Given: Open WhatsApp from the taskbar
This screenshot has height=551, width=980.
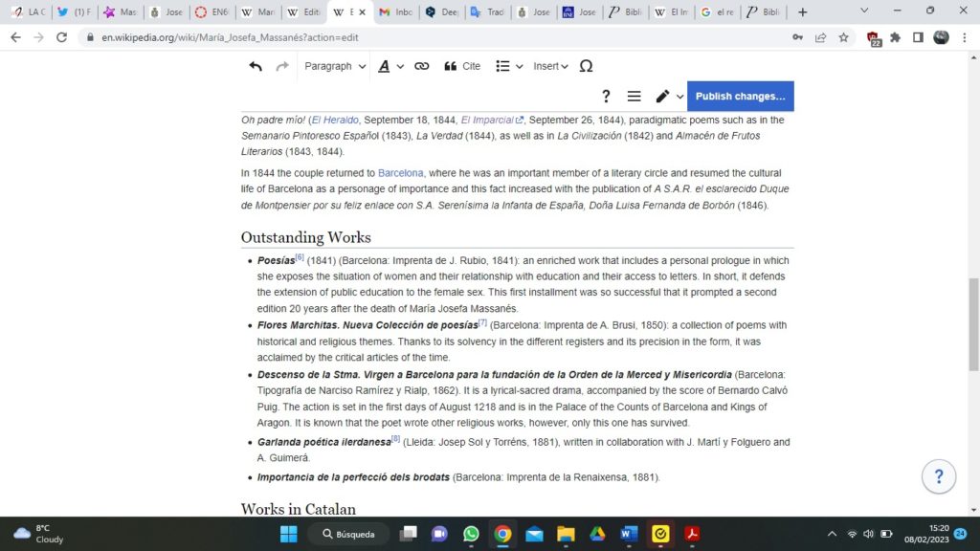Looking at the screenshot, I should [x=471, y=534].
